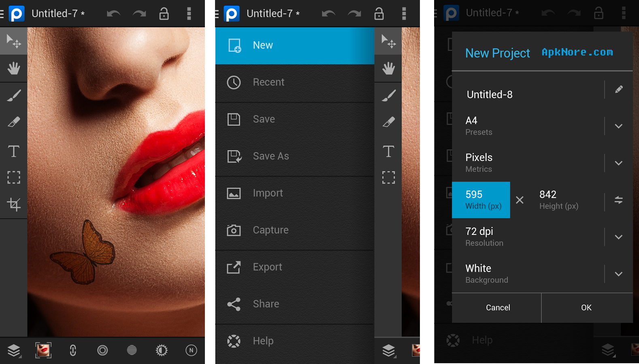Image resolution: width=639 pixels, height=364 pixels.
Task: Open Help in the file menu
Action: coord(295,341)
